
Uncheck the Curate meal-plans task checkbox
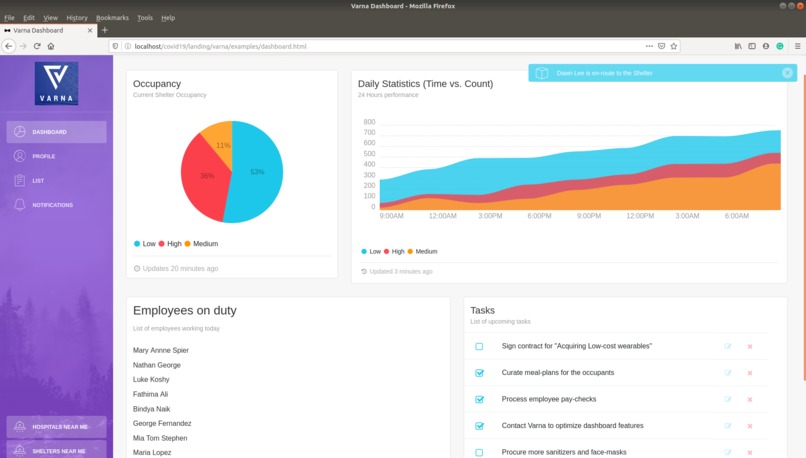479,373
